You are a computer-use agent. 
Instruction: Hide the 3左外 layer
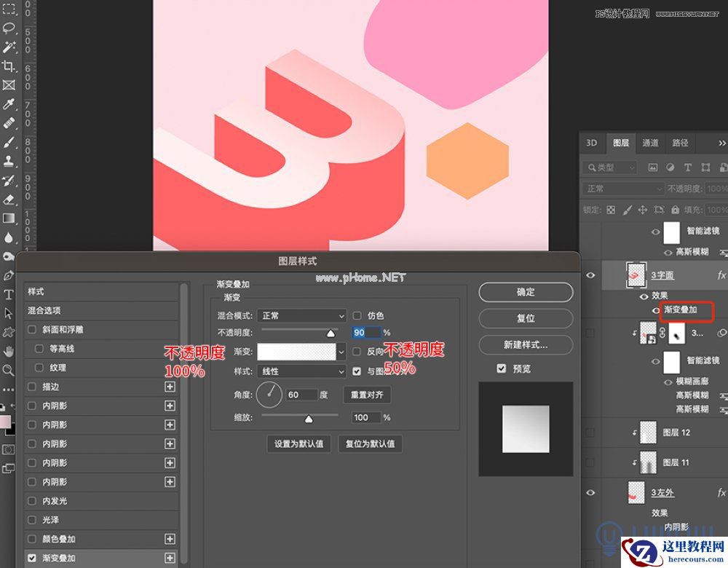pos(590,492)
